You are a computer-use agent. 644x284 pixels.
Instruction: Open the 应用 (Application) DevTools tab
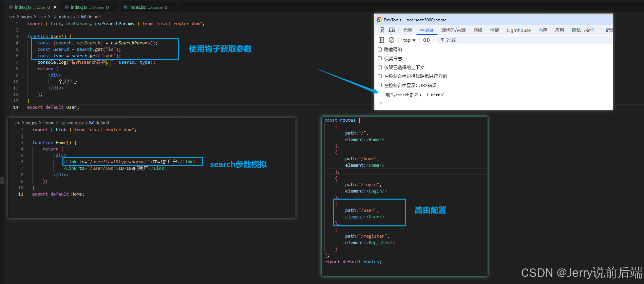[x=560, y=30]
